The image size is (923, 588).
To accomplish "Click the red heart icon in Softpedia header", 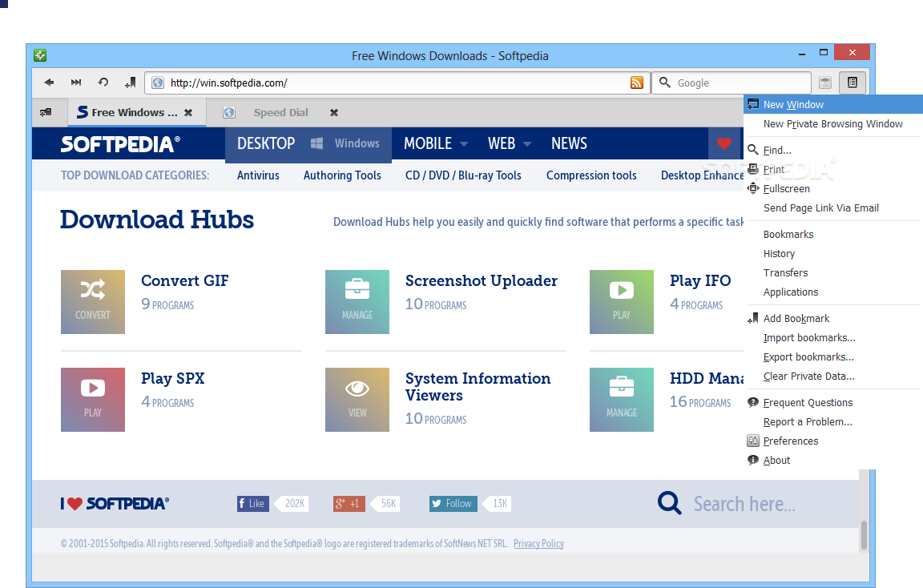I will point(724,143).
